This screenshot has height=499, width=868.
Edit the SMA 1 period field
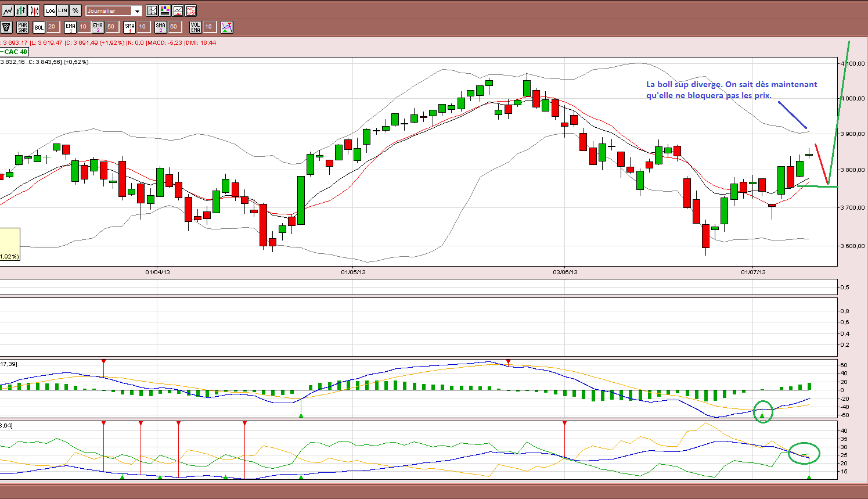click(143, 27)
